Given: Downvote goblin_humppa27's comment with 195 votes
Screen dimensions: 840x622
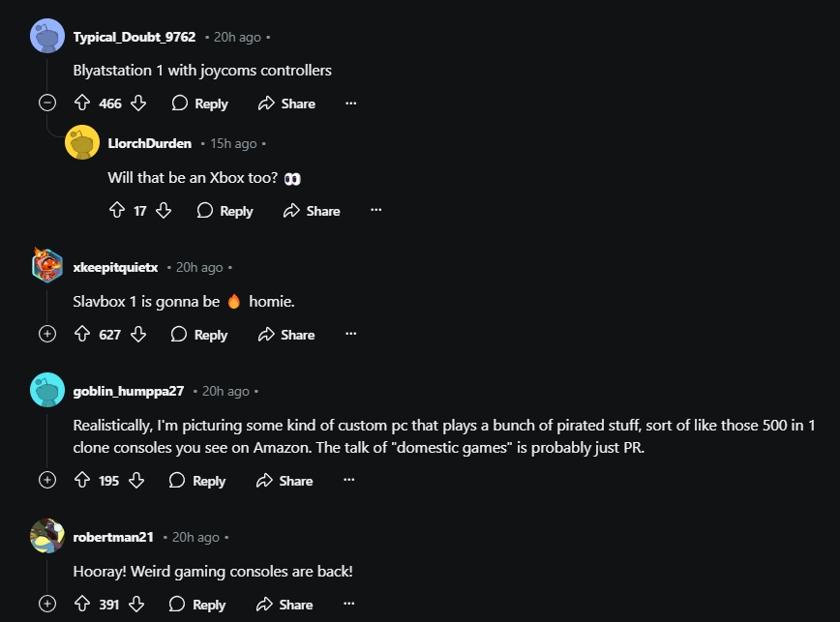Looking at the screenshot, I should click(136, 480).
